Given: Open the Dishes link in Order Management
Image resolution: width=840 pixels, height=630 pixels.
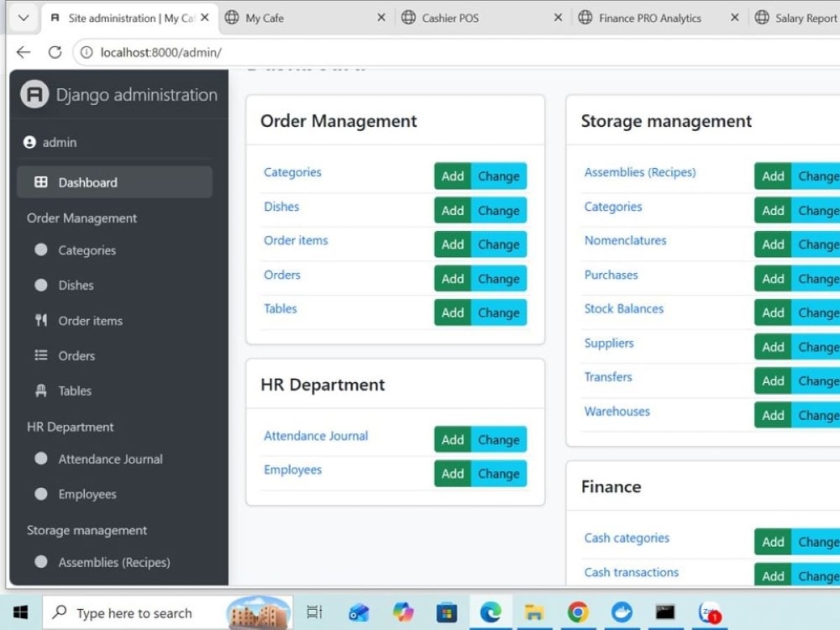Looking at the screenshot, I should coord(281,207).
